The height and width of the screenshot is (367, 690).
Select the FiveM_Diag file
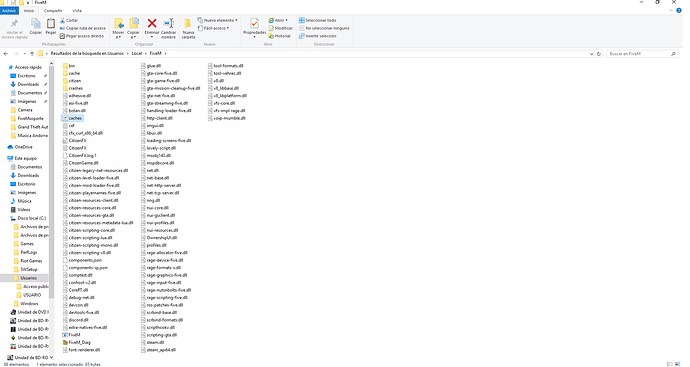pos(77,342)
